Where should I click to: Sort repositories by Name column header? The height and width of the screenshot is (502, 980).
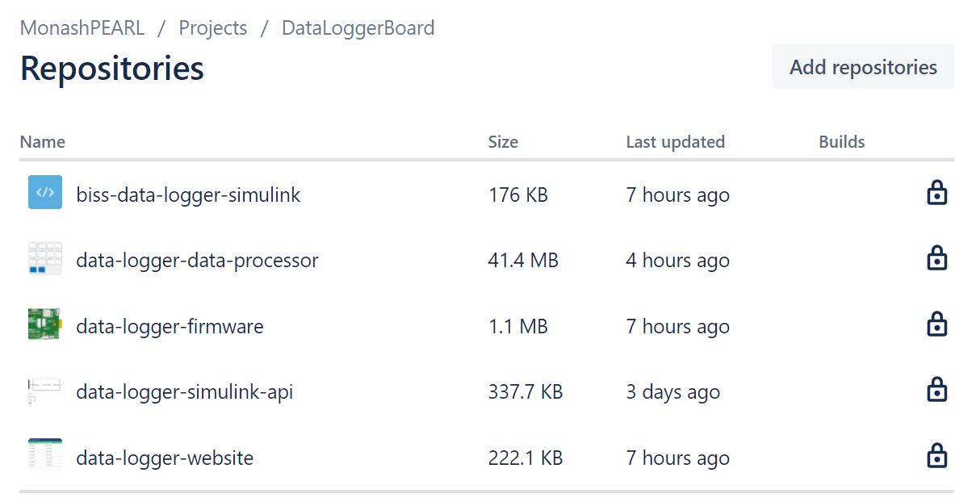coord(43,142)
